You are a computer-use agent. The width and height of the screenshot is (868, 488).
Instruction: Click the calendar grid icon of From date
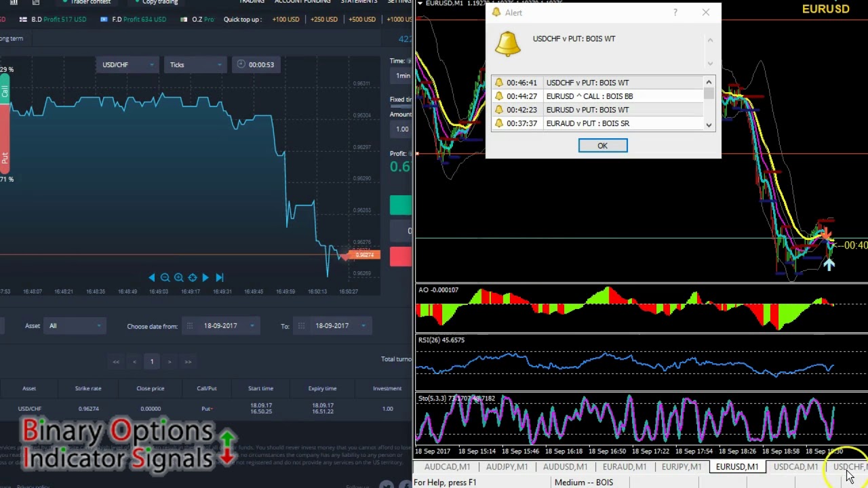click(x=190, y=326)
